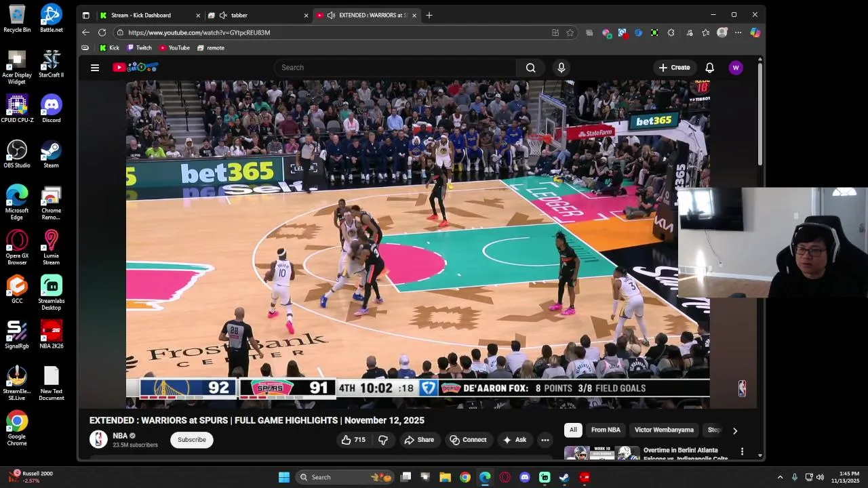Image resolution: width=868 pixels, height=488 pixels.
Task: Click the browser address bar URL
Action: pyautogui.click(x=199, y=33)
